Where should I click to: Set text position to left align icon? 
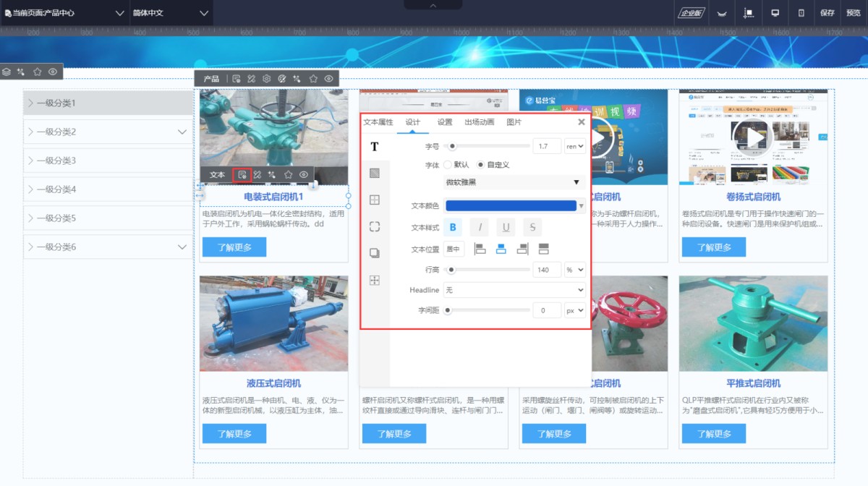tap(480, 250)
